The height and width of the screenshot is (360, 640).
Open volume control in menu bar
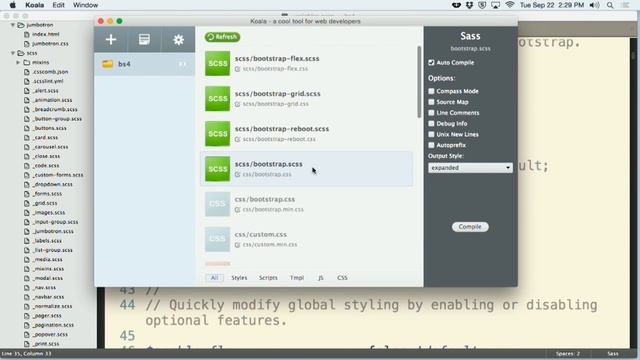coord(595,5)
